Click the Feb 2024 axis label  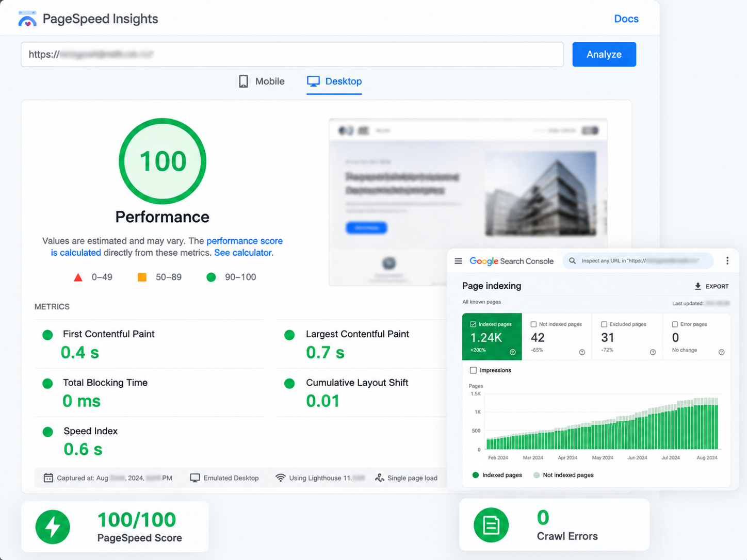click(x=498, y=458)
